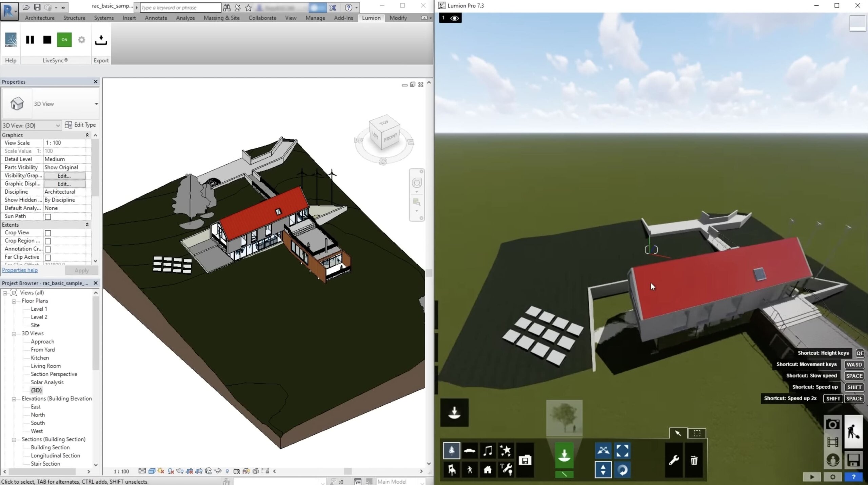Select the place people icon in Lumion toolbar
Screen dimensions: 868x485
[x=469, y=469]
